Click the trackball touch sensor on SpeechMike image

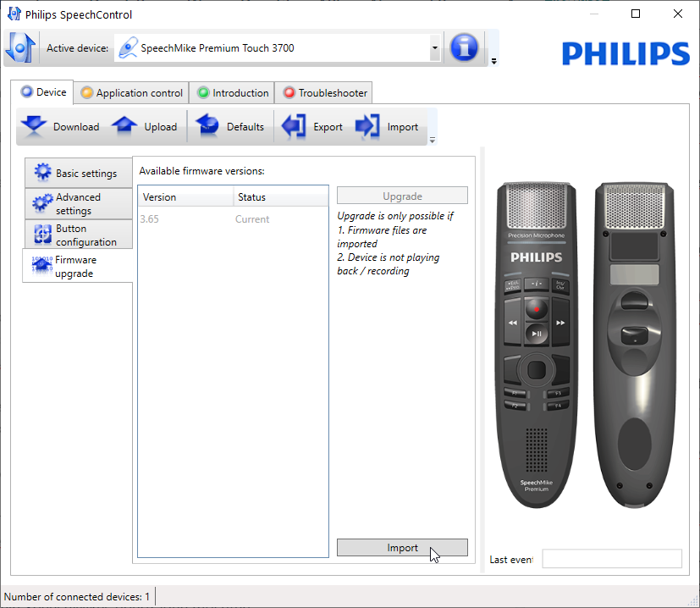(x=537, y=370)
